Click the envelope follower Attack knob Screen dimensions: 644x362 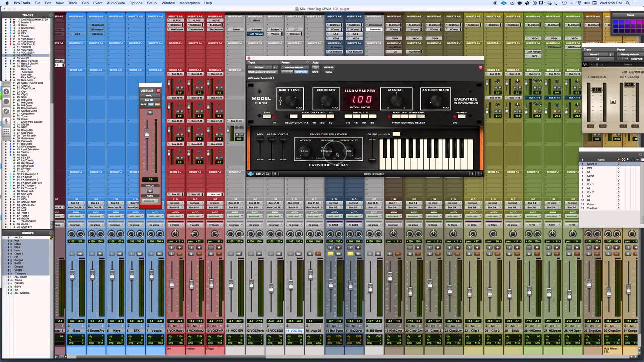pyautogui.click(x=305, y=151)
